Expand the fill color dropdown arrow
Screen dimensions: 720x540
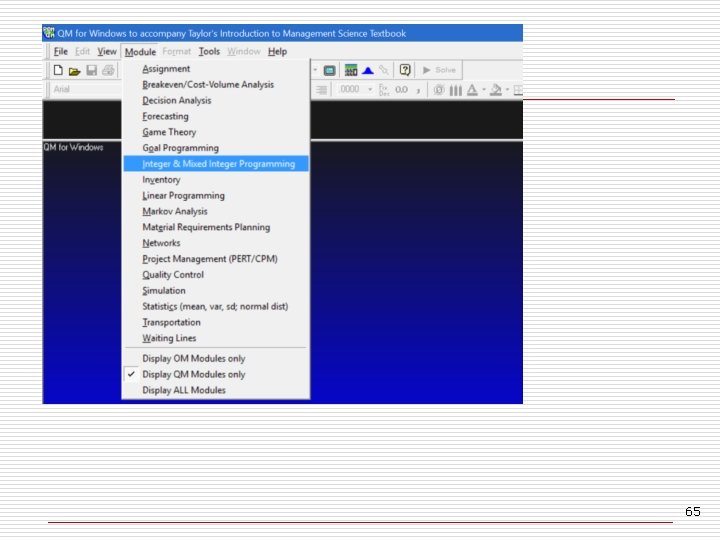point(507,90)
